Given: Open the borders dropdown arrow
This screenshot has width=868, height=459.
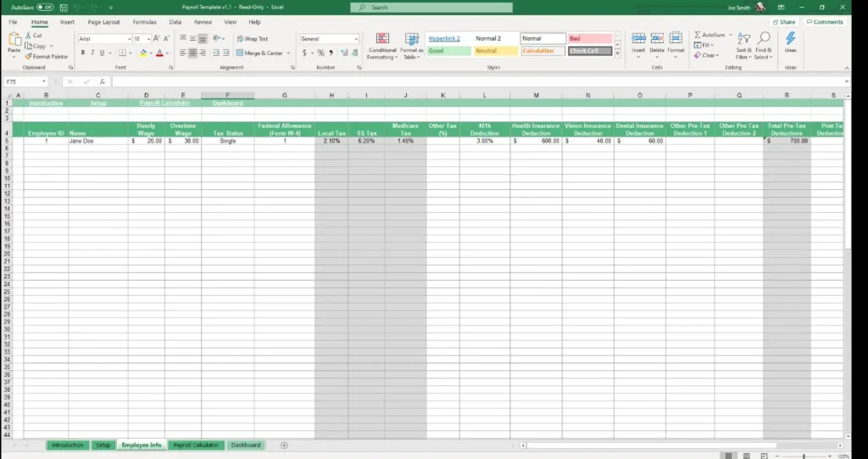Looking at the screenshot, I should coord(130,53).
